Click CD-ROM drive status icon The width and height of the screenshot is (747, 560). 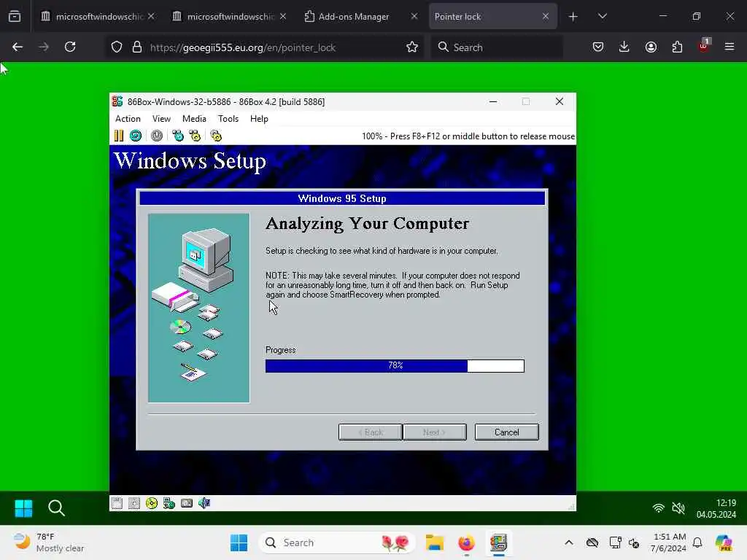click(x=152, y=503)
